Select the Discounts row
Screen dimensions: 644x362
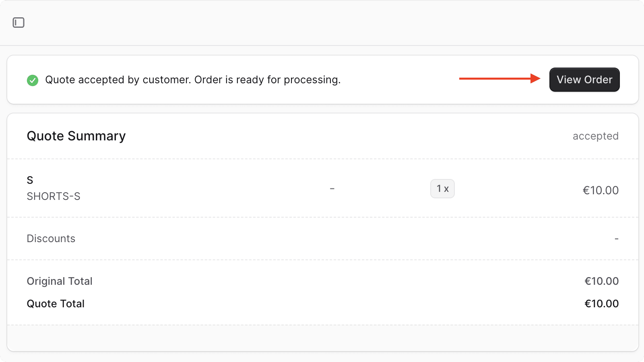coord(51,238)
